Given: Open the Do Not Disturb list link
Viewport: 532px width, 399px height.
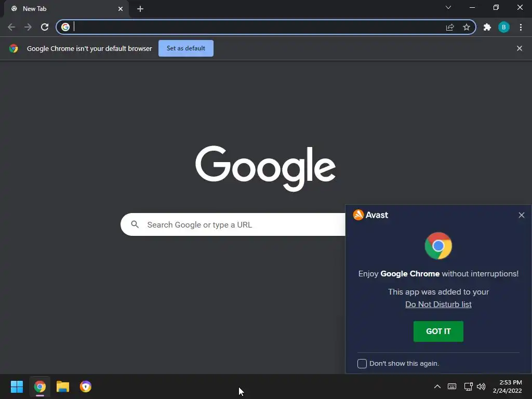Looking at the screenshot, I should pos(438,304).
